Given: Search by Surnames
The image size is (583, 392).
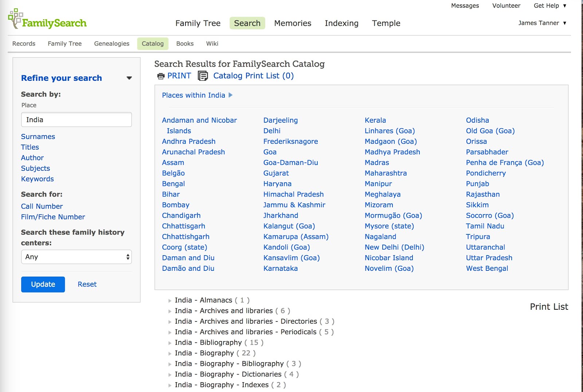Looking at the screenshot, I should pyautogui.click(x=38, y=136).
